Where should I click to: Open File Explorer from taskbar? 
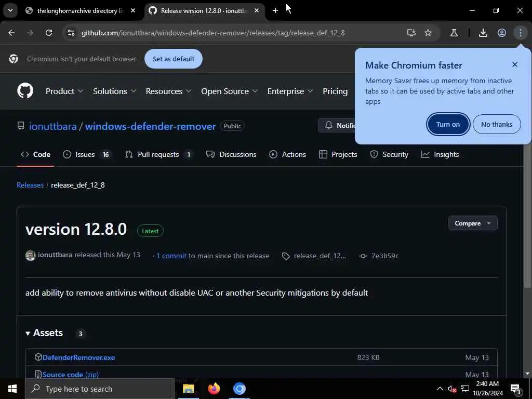[188, 389]
